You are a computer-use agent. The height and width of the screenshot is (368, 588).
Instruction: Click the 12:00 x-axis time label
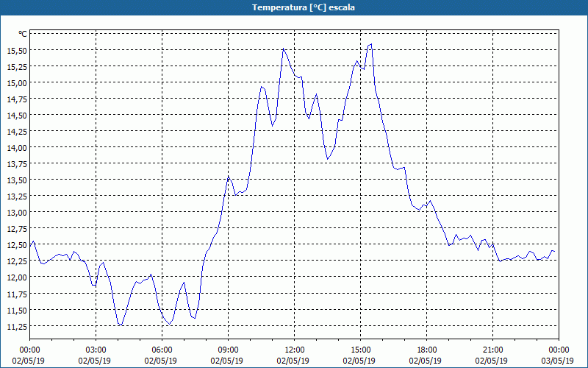295,350
